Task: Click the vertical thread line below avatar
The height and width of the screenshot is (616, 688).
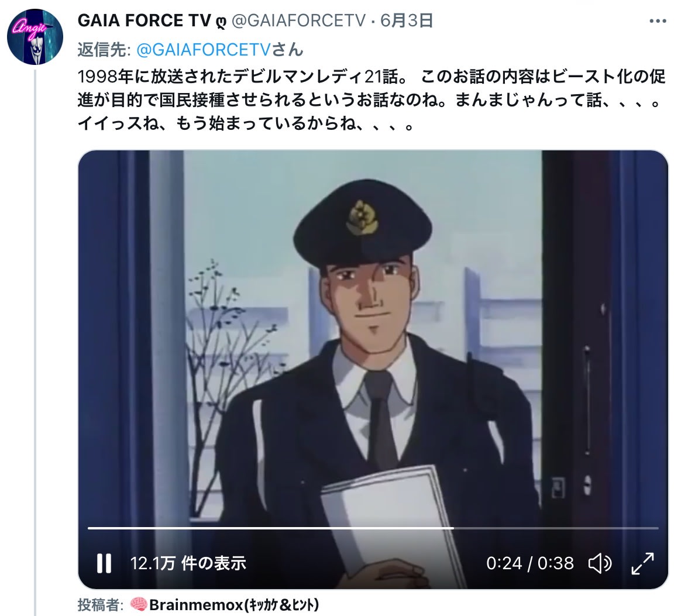Action: 35,342
